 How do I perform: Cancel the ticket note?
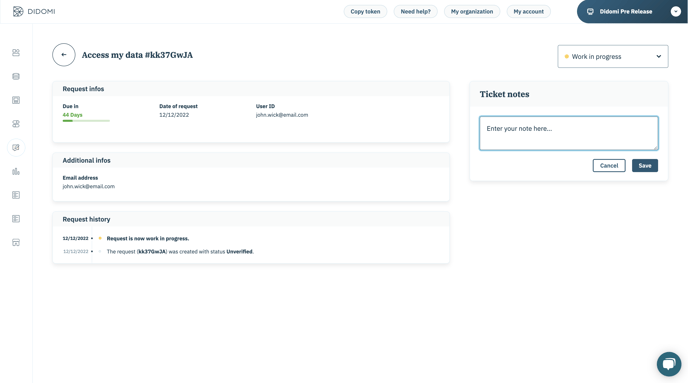point(609,165)
